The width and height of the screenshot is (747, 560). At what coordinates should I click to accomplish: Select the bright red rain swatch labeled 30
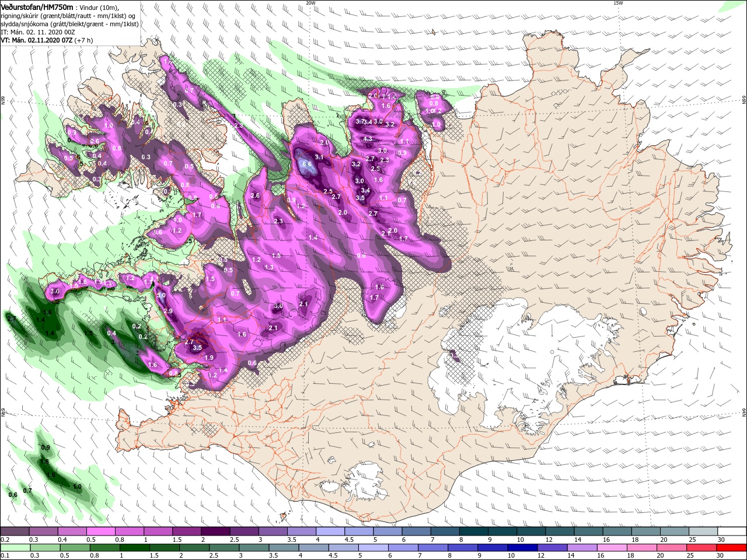point(732,548)
